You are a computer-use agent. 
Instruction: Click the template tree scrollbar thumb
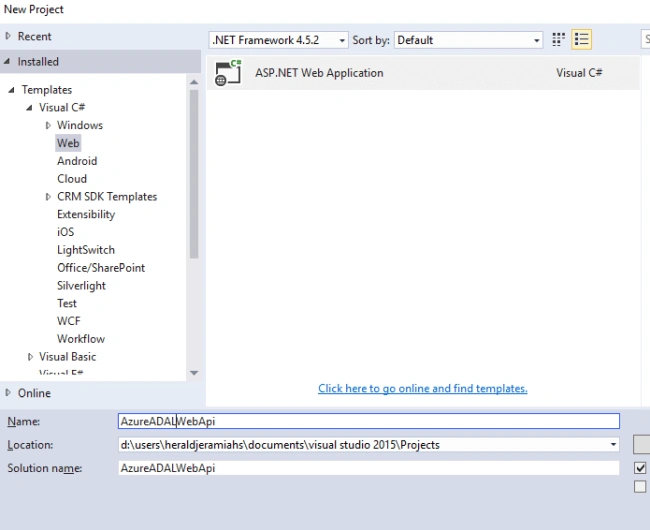[194, 174]
